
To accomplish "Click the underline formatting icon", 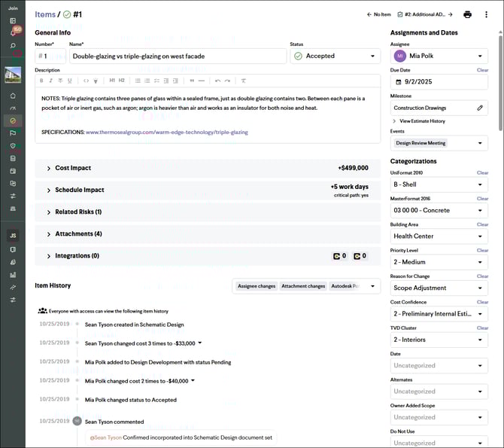I will [70, 81].
